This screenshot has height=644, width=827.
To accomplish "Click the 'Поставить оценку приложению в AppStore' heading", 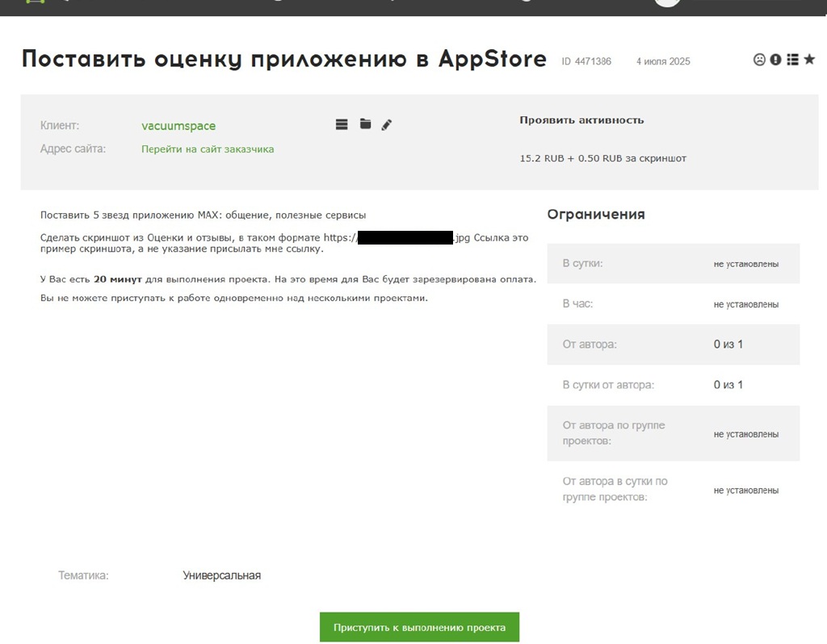I will pyautogui.click(x=283, y=59).
